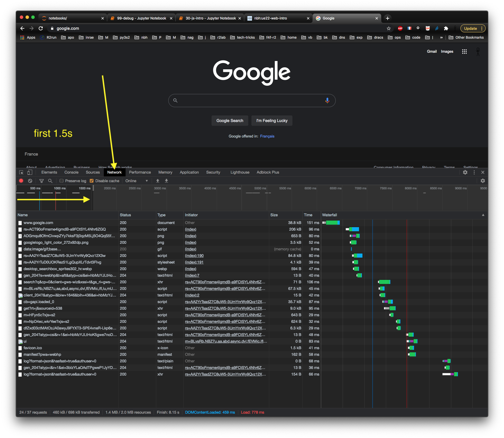Uncheck the Disable cache checkbox
Image resolution: width=504 pixels, height=438 pixels.
tap(92, 181)
